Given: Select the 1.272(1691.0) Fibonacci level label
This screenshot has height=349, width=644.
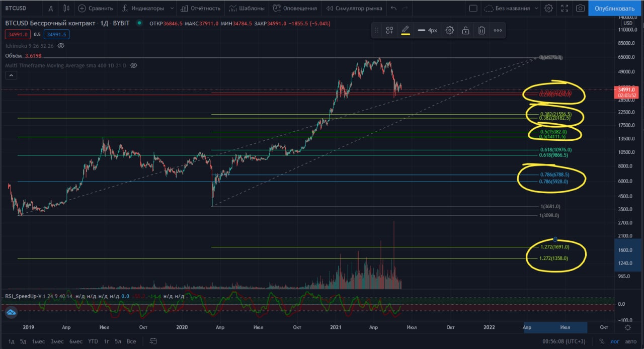Looking at the screenshot, I should tap(554, 247).
